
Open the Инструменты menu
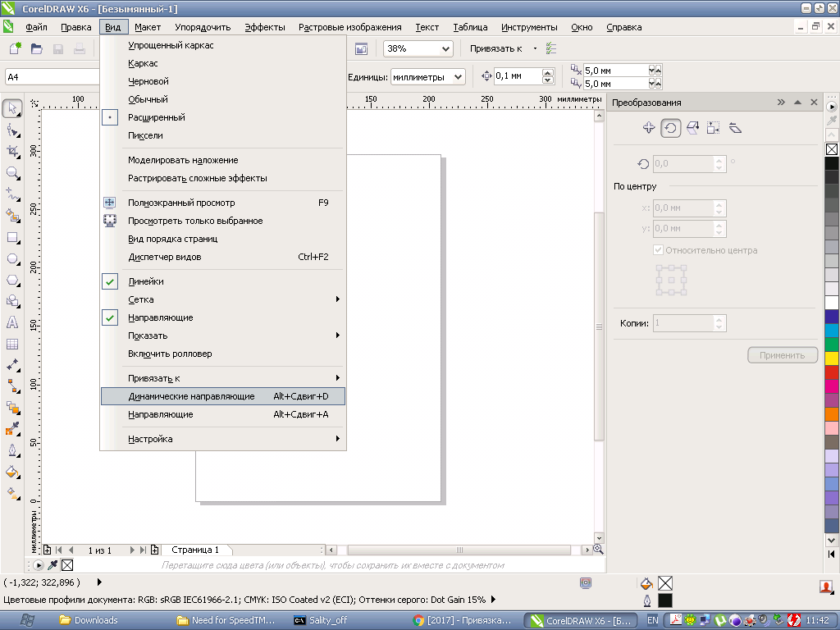(529, 27)
